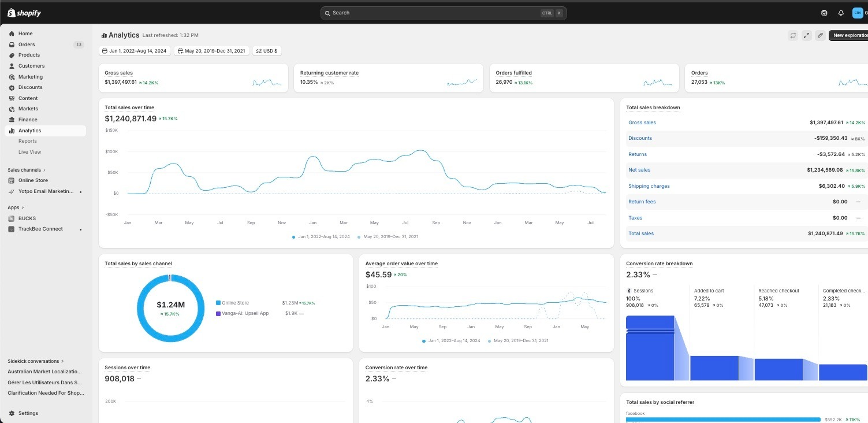Viewport: 868px width, 423px height.
Task: Open the Orders fulfilled card
Action: pyautogui.click(x=584, y=78)
